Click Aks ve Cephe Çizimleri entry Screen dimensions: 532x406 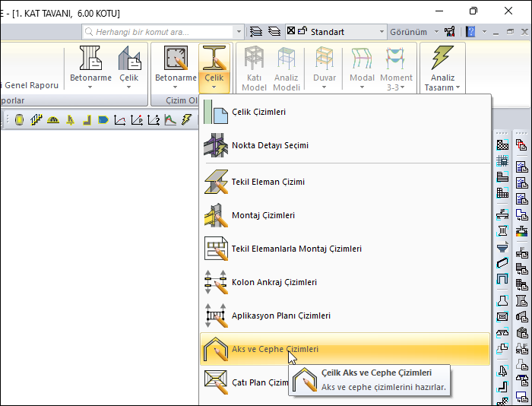click(274, 349)
